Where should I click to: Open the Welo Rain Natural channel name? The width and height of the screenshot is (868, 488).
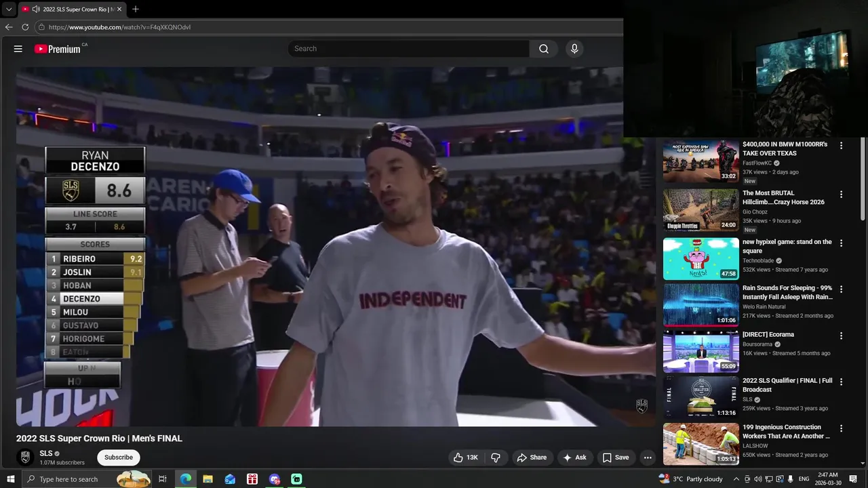765,306
